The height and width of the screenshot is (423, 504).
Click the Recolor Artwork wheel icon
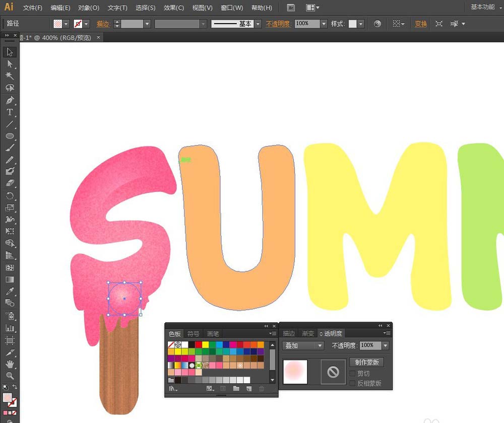point(377,24)
